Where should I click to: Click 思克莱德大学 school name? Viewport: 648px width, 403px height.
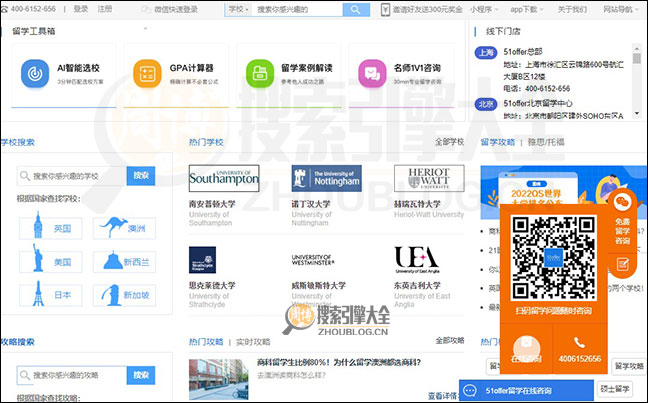click(x=212, y=285)
